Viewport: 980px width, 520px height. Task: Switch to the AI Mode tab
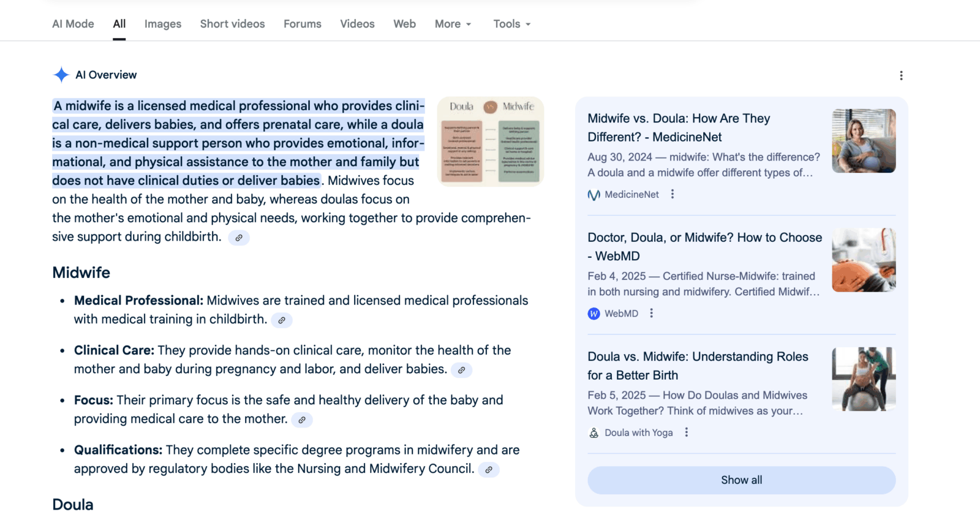(73, 24)
